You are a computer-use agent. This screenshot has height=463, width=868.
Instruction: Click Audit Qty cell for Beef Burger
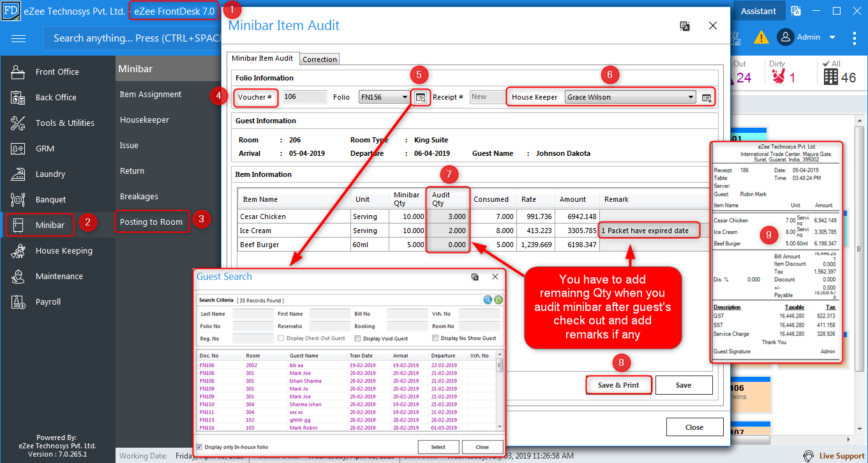(449, 245)
